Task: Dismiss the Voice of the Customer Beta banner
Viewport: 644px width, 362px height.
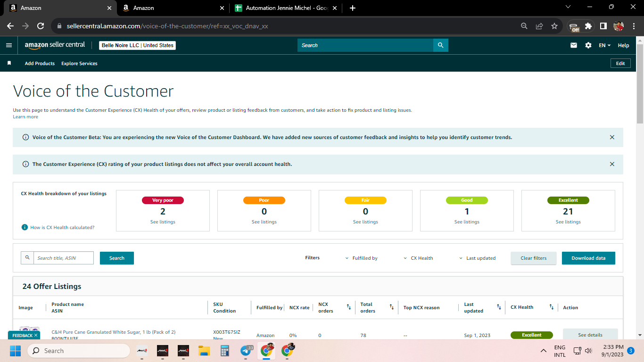Action: 612,137
